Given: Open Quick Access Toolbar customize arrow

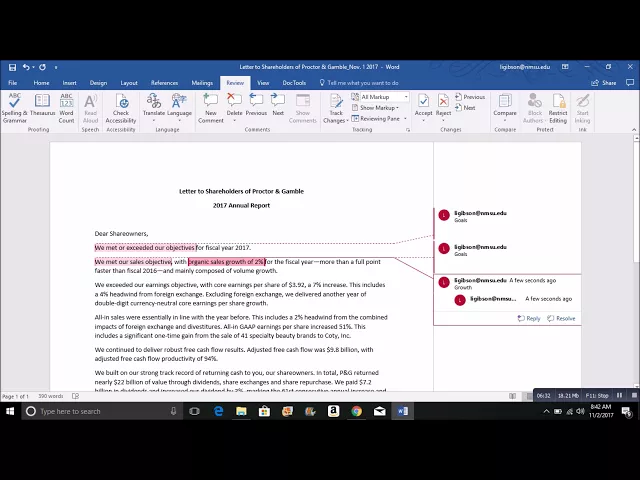Looking at the screenshot, I should click(x=56, y=67).
